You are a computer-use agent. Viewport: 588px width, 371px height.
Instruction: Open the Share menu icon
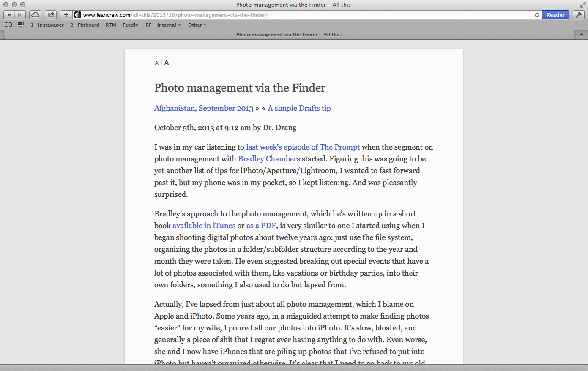(x=50, y=14)
